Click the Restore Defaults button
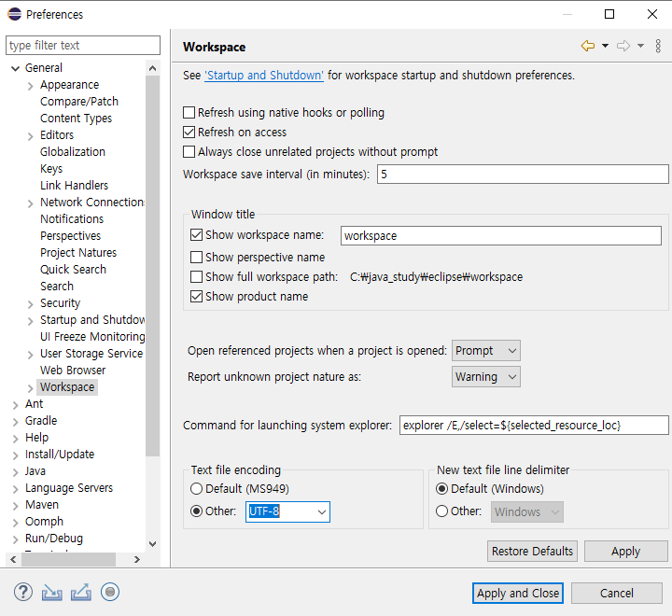 [x=532, y=551]
